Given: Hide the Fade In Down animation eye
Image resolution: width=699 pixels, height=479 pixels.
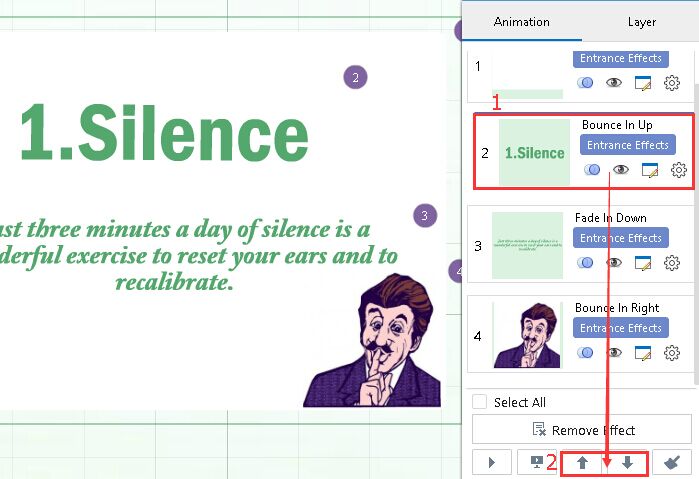Looking at the screenshot, I should pyautogui.click(x=615, y=262).
